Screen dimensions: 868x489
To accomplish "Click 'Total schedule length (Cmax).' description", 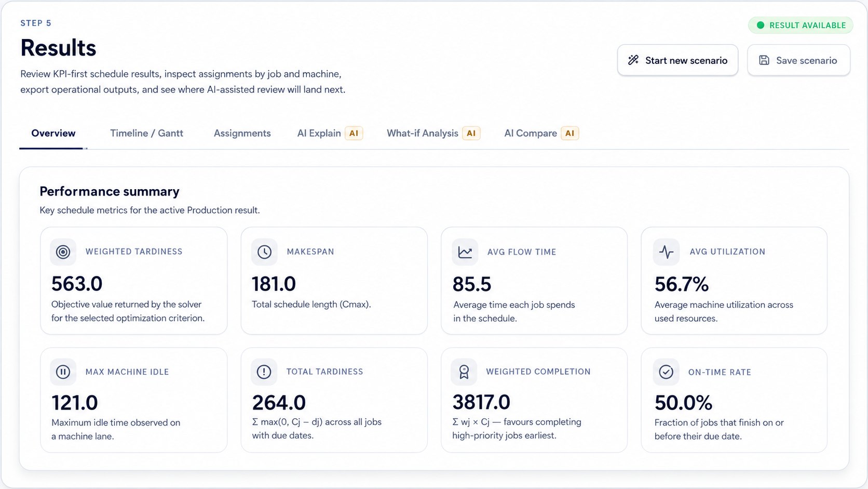I will click(x=311, y=305).
